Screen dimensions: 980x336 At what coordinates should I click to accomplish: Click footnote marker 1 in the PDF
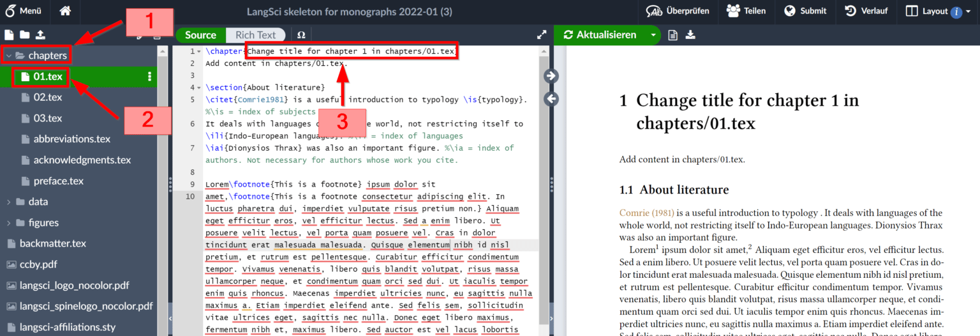point(656,247)
